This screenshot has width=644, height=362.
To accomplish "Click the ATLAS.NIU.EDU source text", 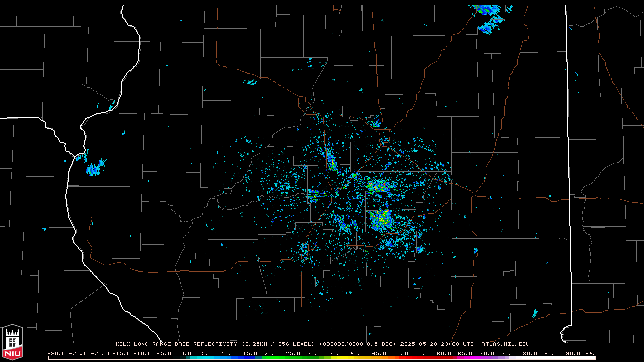I will point(506,344).
